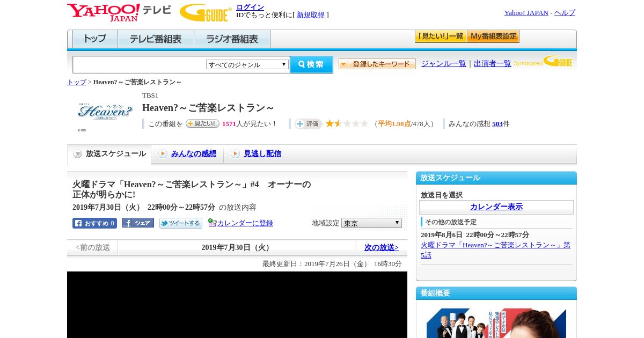Open the 「見たい!」一覧 button

(x=441, y=36)
